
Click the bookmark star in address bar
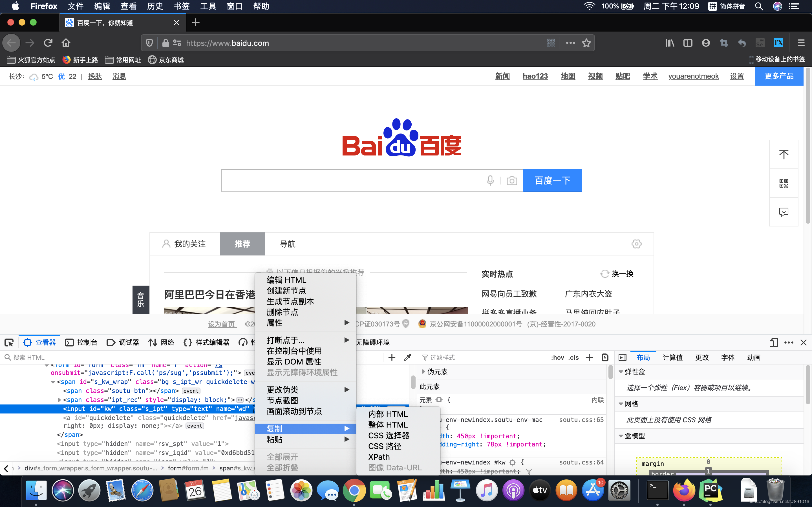(586, 43)
